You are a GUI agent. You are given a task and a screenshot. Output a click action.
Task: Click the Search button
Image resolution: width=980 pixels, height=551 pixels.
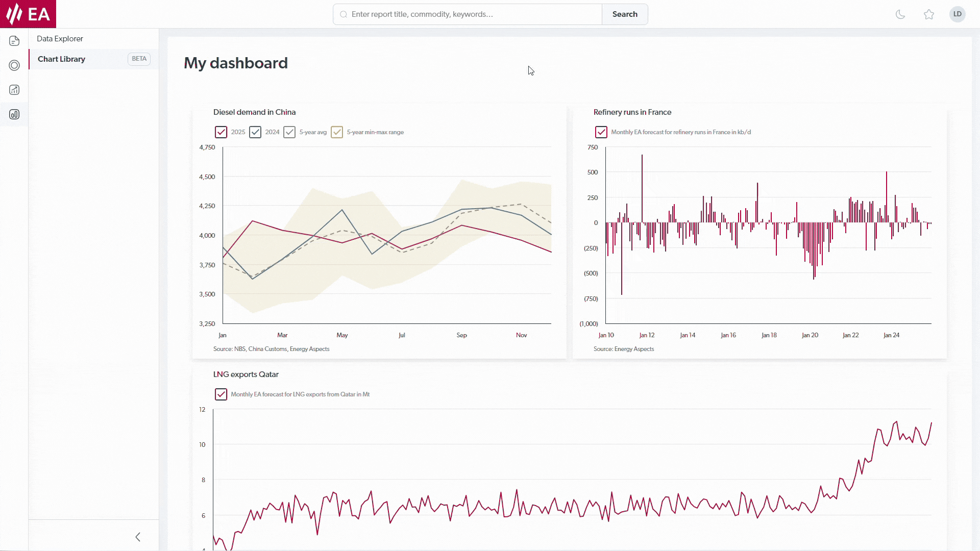point(625,14)
